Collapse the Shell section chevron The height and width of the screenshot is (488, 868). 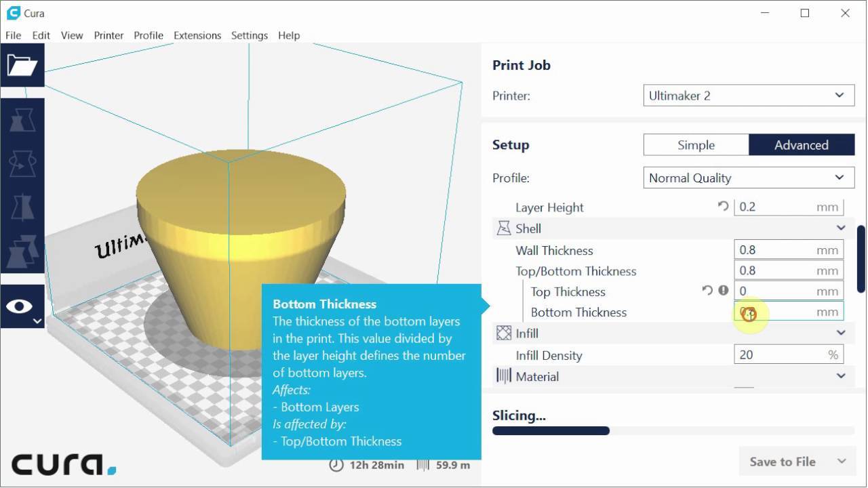pyautogui.click(x=841, y=228)
